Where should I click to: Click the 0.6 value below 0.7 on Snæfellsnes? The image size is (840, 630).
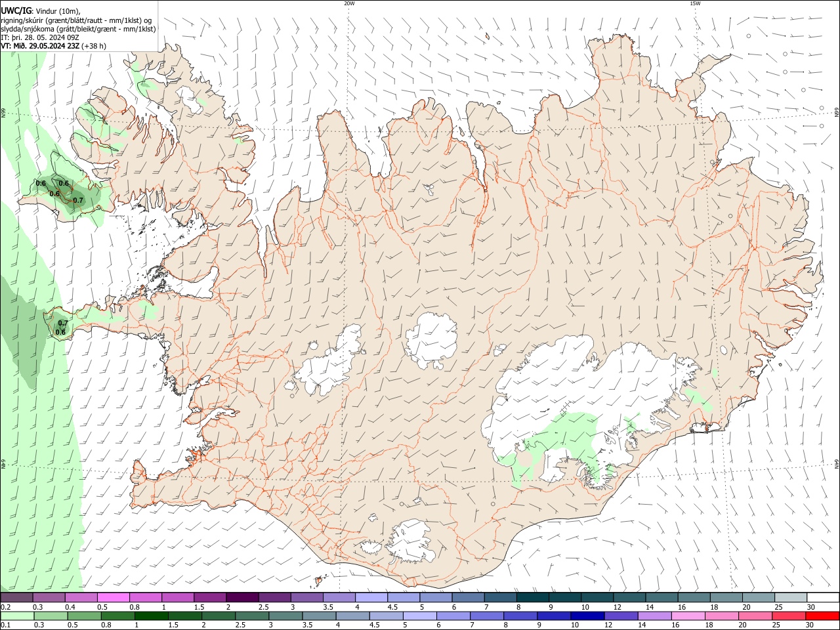[60, 332]
